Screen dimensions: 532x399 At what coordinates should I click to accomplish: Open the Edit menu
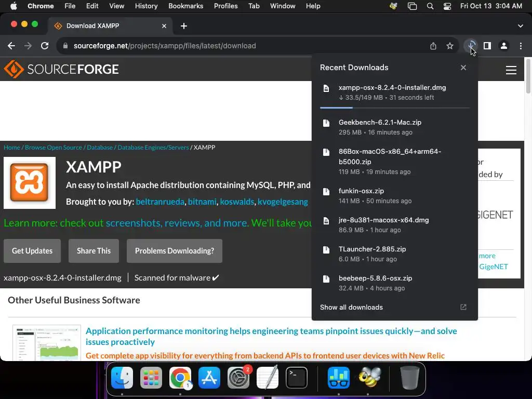(92, 6)
